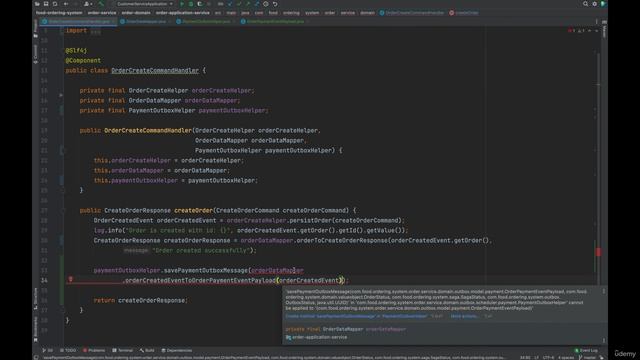Switch to OrderCreateCommandHandler.java editor tab
640x360 pixels.
tap(78, 21)
